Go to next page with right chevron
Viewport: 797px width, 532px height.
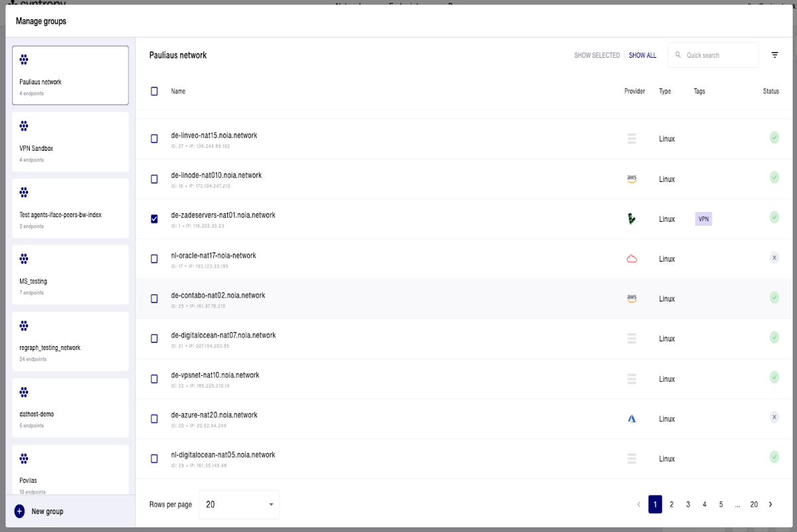click(770, 505)
